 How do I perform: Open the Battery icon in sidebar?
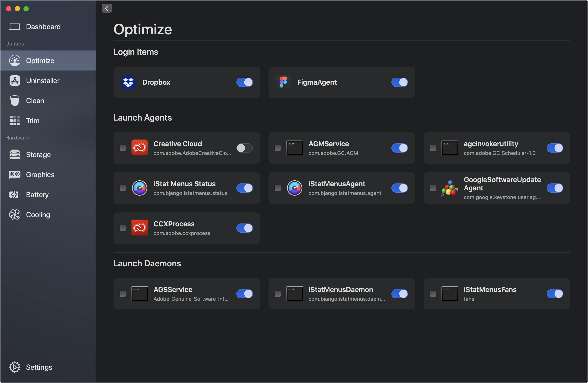coord(15,195)
